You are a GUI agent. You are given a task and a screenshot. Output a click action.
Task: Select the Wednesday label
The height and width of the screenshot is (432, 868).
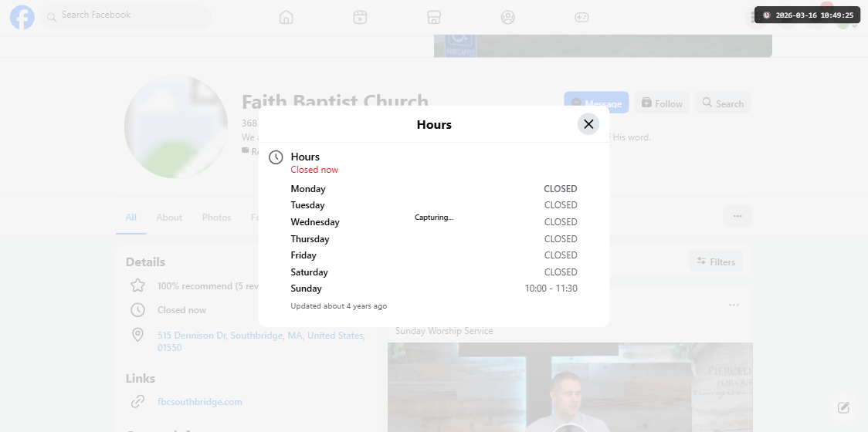[x=315, y=222]
